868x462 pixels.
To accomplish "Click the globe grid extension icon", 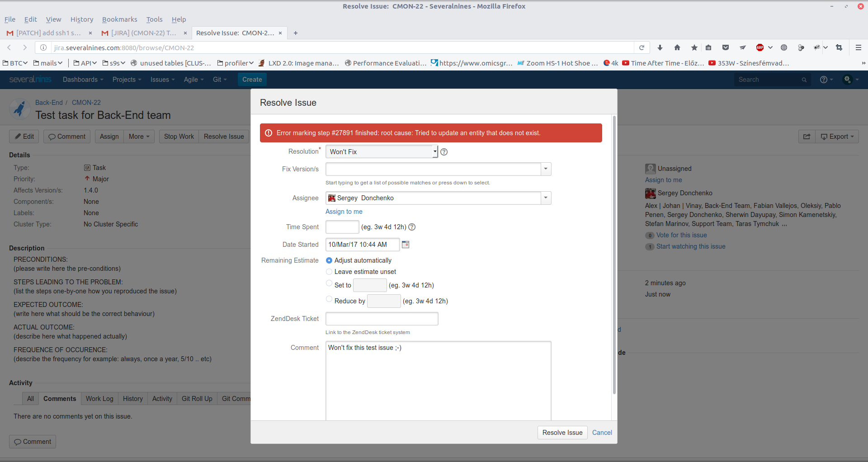I will tap(784, 47).
